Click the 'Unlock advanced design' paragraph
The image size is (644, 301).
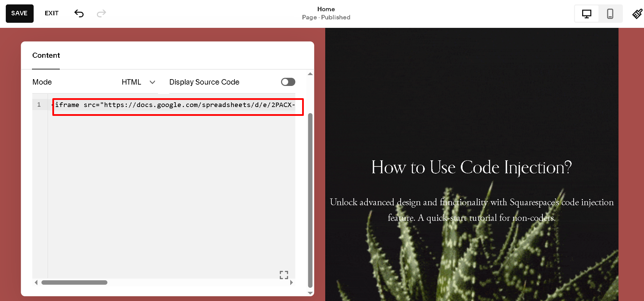472,210
